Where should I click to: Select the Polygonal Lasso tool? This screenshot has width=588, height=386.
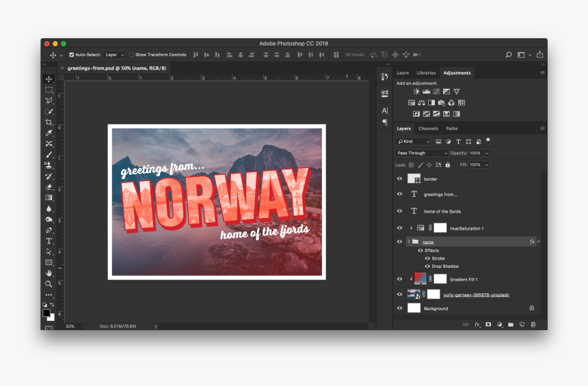coord(49,100)
